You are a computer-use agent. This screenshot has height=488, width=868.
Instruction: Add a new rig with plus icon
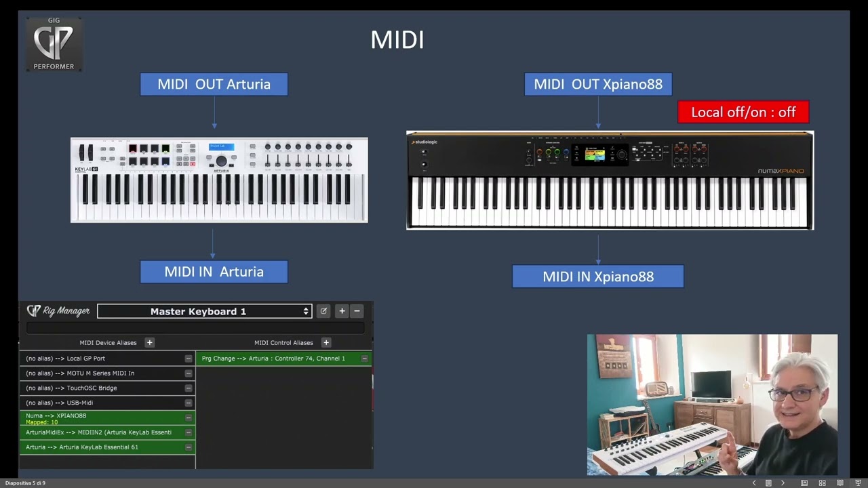(x=342, y=311)
